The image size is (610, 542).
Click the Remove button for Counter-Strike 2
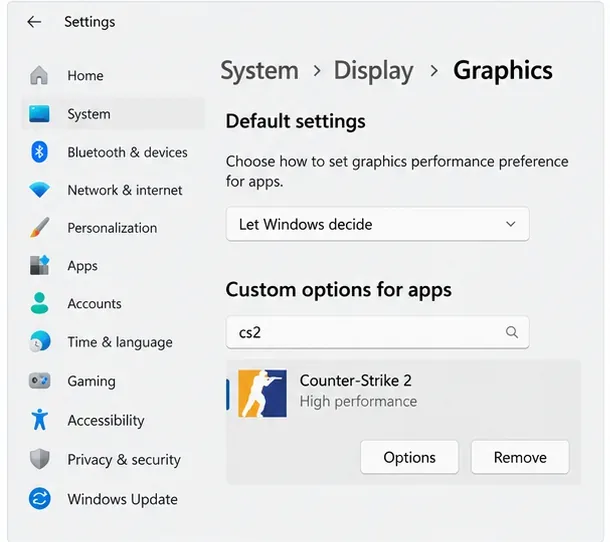pyautogui.click(x=520, y=457)
